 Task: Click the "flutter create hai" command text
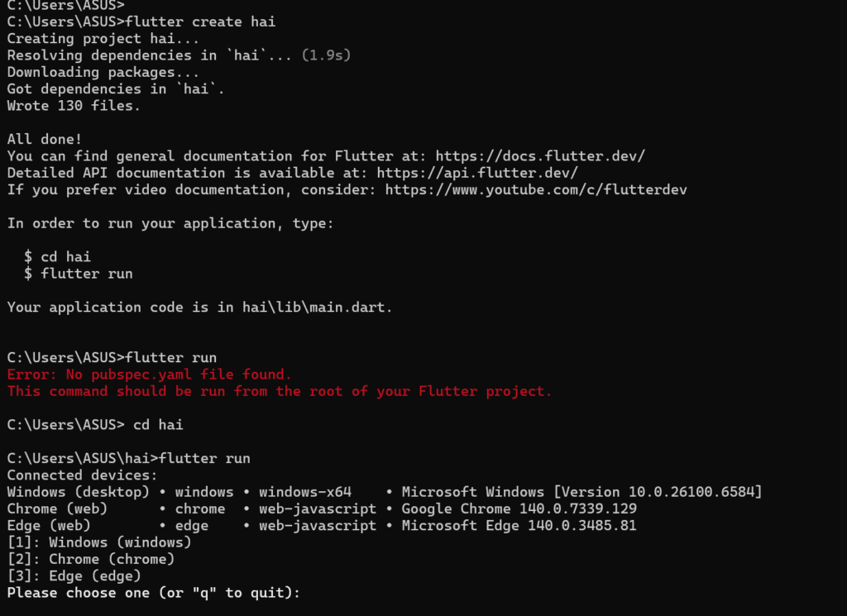tap(200, 21)
